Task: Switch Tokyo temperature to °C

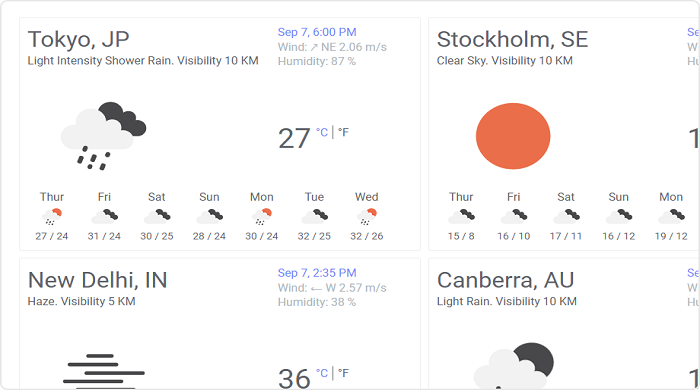Action: (x=322, y=133)
